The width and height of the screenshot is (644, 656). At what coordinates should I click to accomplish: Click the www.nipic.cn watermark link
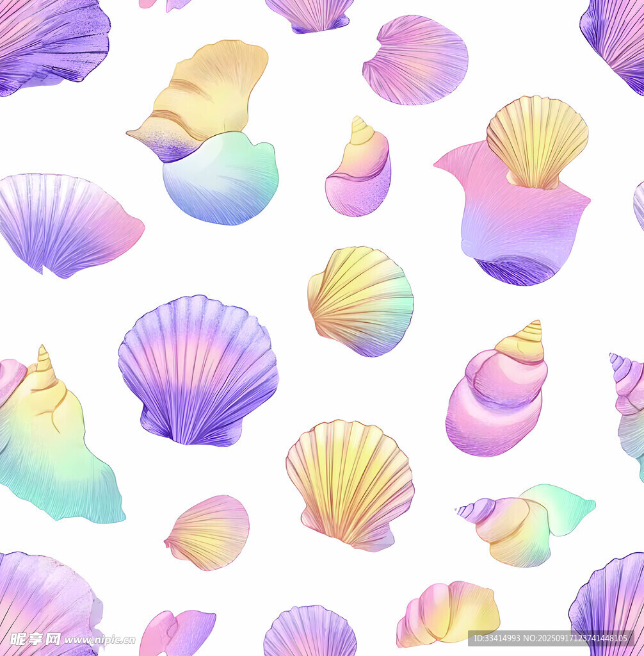point(99,639)
